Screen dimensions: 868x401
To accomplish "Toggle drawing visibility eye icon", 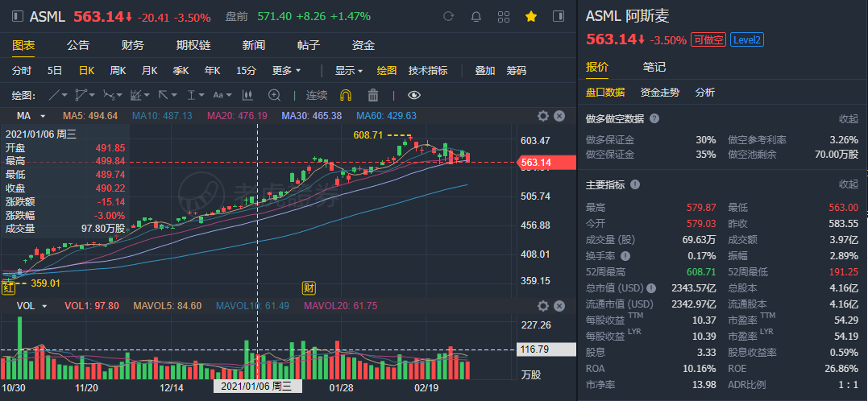I will pyautogui.click(x=414, y=95).
